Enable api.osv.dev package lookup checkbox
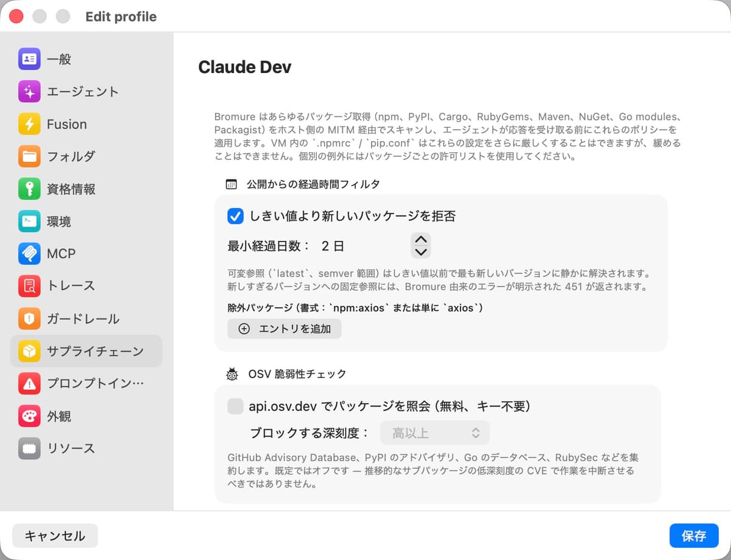The width and height of the screenshot is (731, 560). point(235,406)
